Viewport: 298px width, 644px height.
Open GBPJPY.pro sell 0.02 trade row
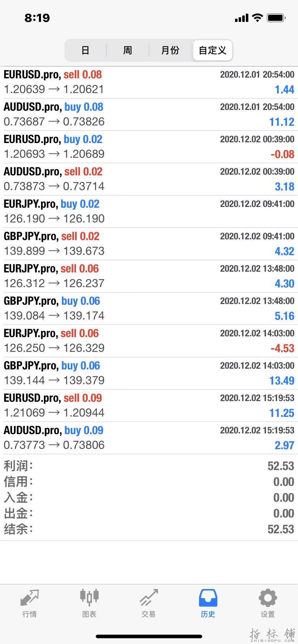click(149, 244)
